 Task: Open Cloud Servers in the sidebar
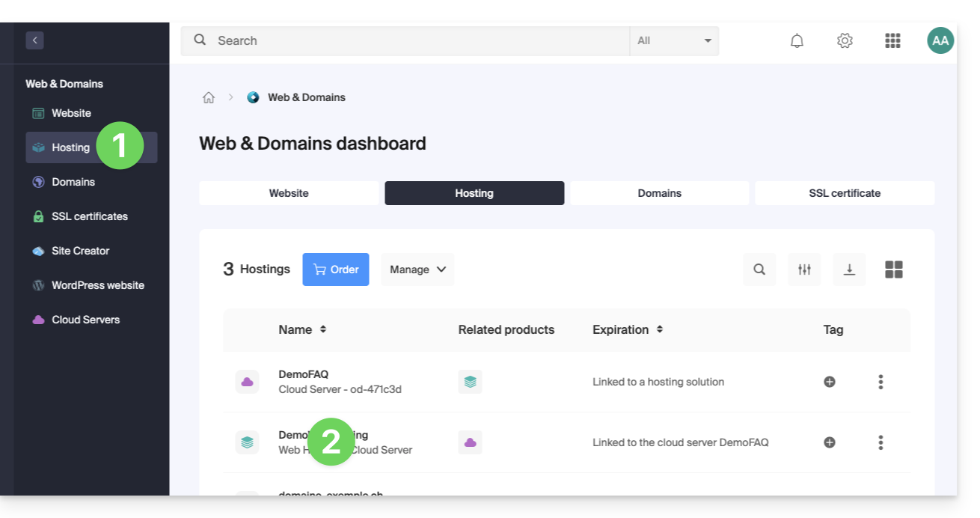click(85, 320)
